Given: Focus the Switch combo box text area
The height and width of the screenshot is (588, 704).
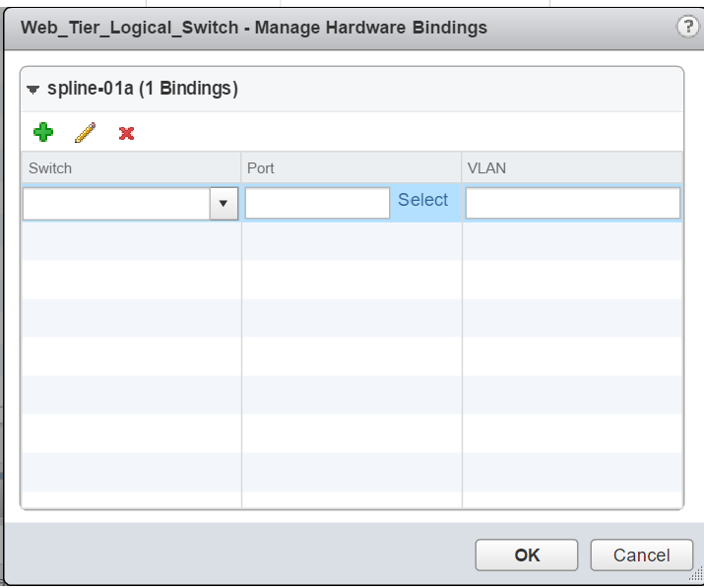Looking at the screenshot, I should click(x=116, y=204).
